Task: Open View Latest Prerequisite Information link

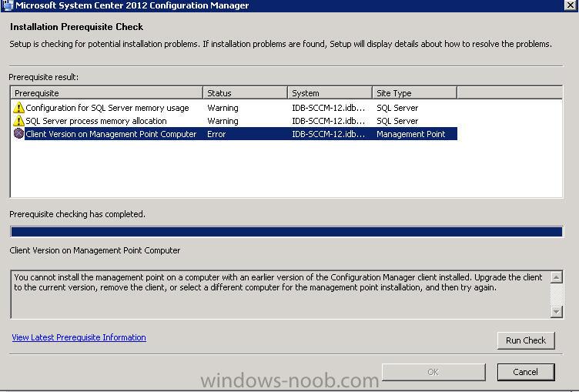Action: 79,337
